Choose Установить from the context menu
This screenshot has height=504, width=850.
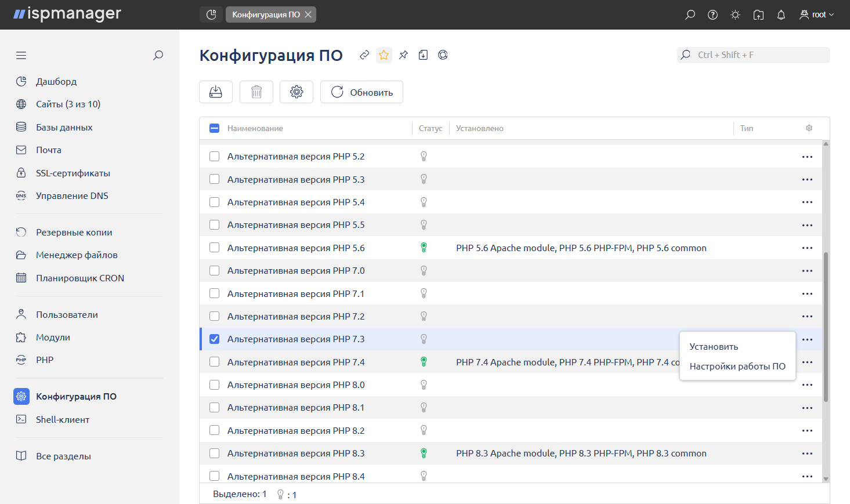pos(714,347)
